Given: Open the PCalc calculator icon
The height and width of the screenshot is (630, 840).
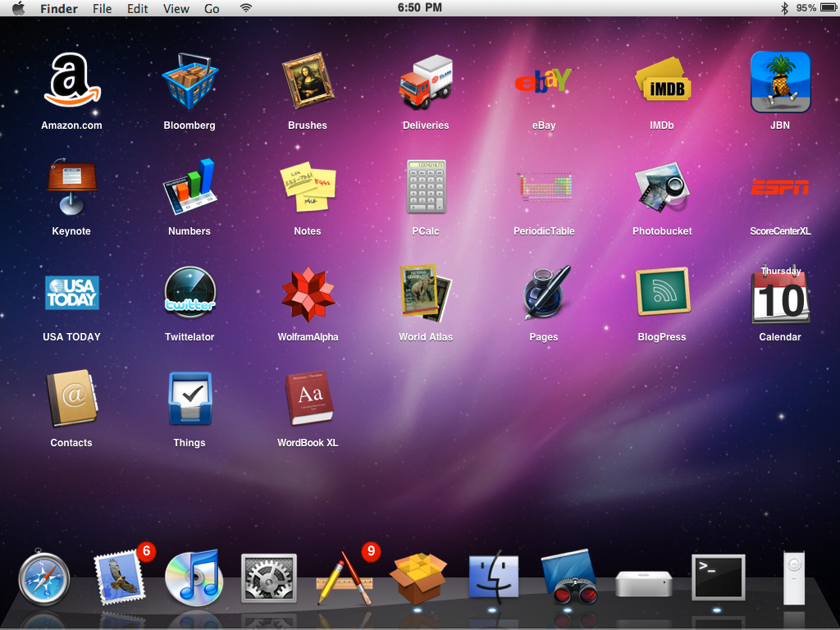Looking at the screenshot, I should click(x=426, y=186).
